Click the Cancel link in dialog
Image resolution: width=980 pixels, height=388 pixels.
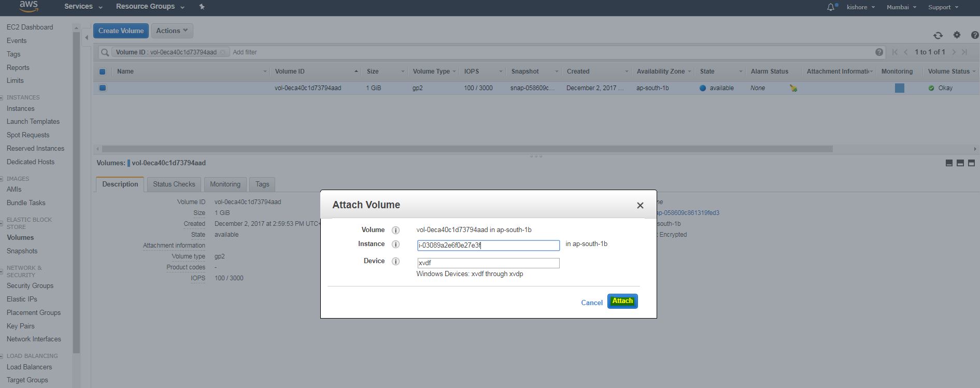591,303
